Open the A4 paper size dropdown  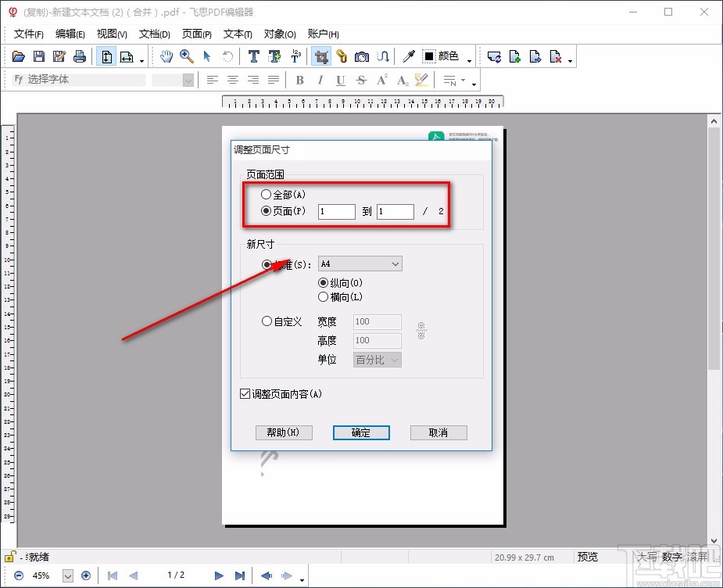click(360, 264)
